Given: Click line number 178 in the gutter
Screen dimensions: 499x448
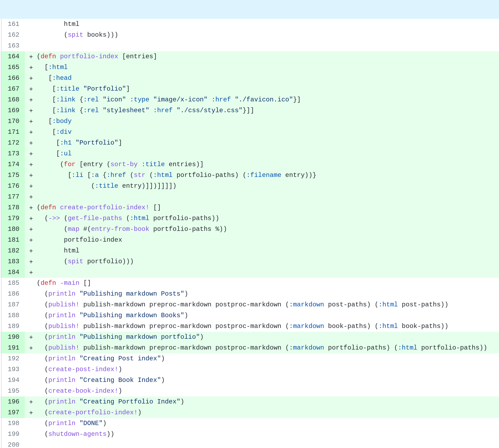Looking at the screenshot, I should (x=13, y=207).
